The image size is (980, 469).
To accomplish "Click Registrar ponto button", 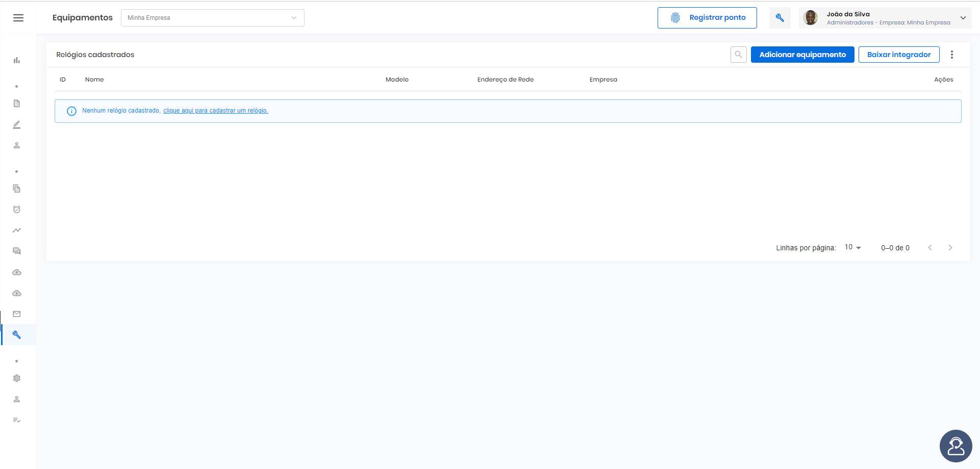I will pyautogui.click(x=707, y=18).
